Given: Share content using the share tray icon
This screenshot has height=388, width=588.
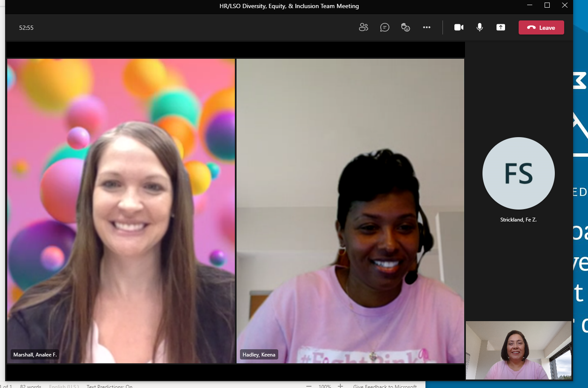Looking at the screenshot, I should point(501,27).
